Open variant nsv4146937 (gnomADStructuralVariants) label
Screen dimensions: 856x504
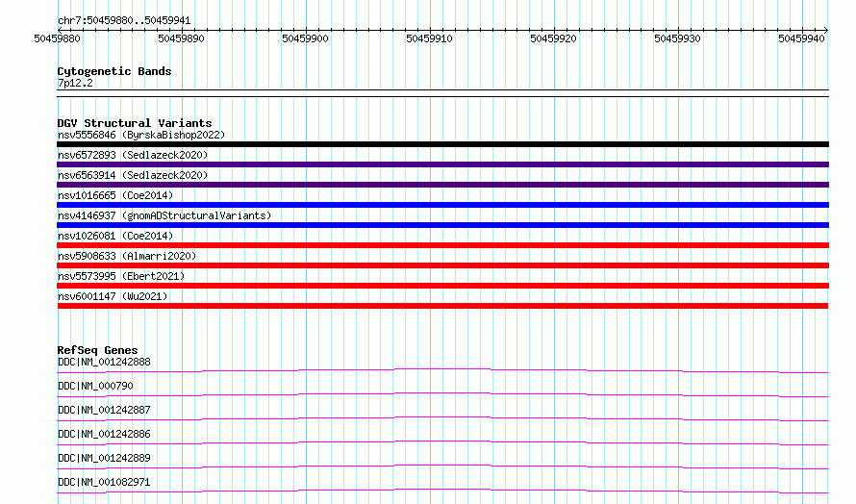[164, 215]
